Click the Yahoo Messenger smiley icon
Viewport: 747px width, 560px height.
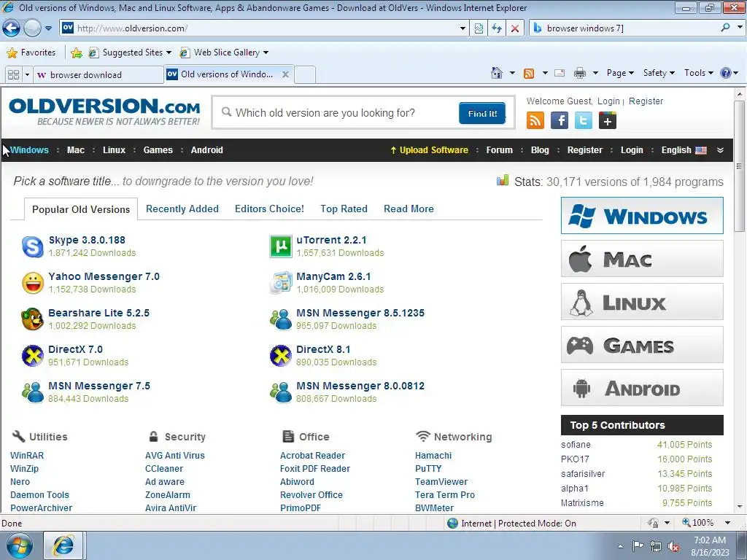32,283
